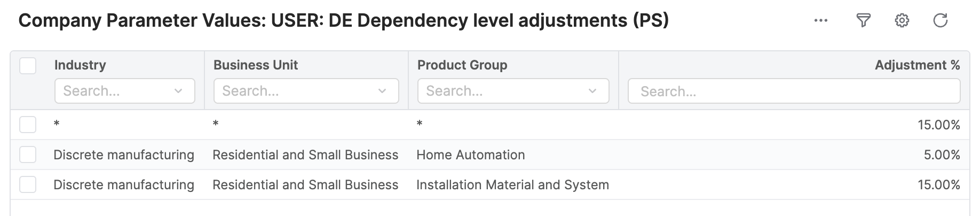Click the Adjustment % search field
Screen dimensions: 980x216
click(794, 91)
